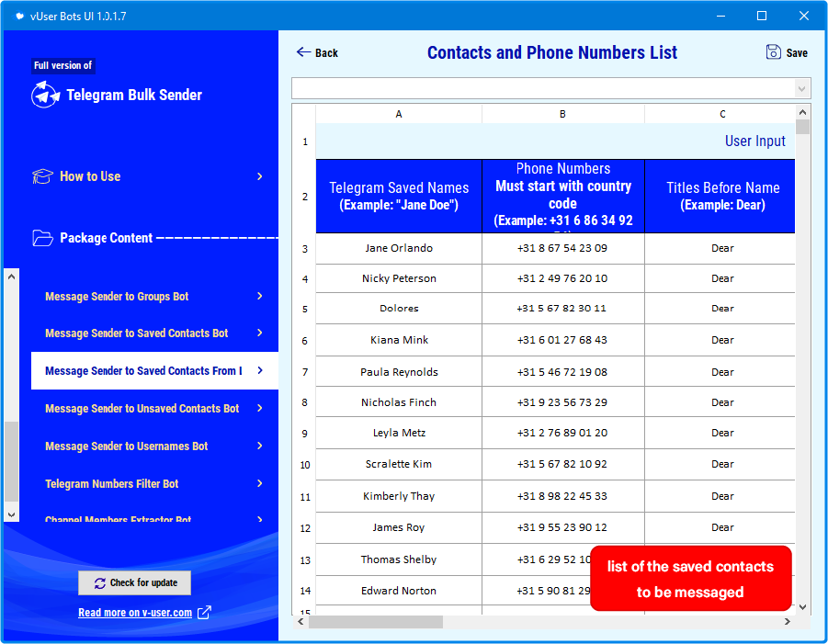Select the 'Kimberly Thay' cell
This screenshot has height=644, width=828.
tap(399, 496)
